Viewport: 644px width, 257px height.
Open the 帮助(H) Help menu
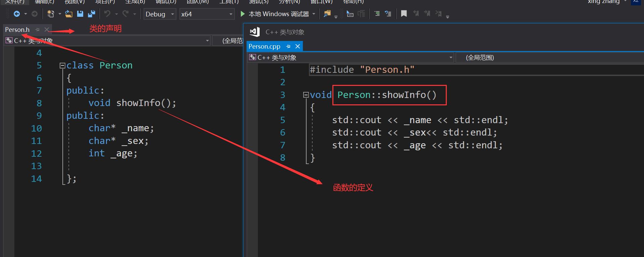pos(353,2)
